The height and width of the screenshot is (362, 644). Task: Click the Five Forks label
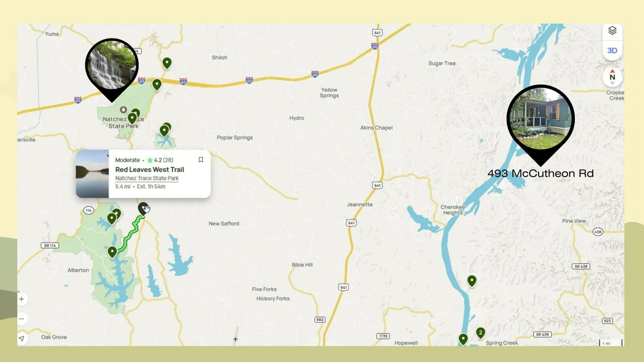click(264, 289)
